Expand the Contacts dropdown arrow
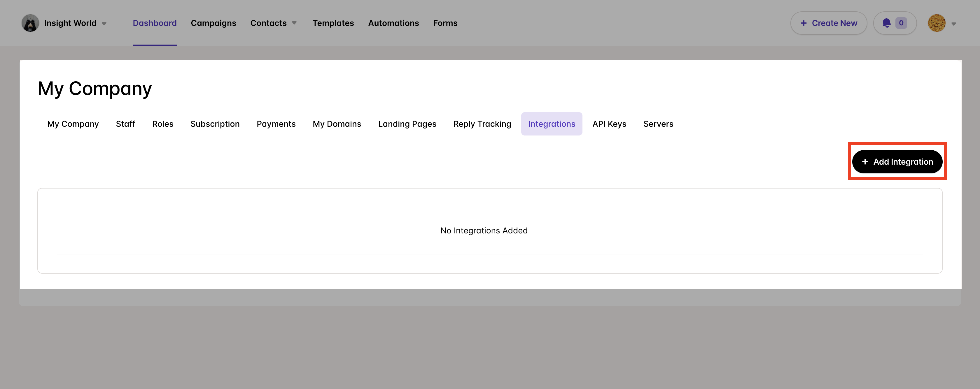Screen dimensions: 980x389 [x=294, y=23]
